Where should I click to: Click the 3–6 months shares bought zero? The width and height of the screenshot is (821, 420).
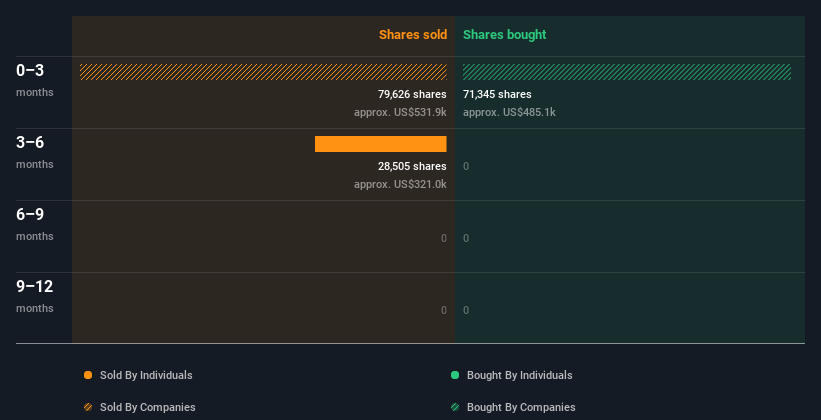(x=466, y=167)
